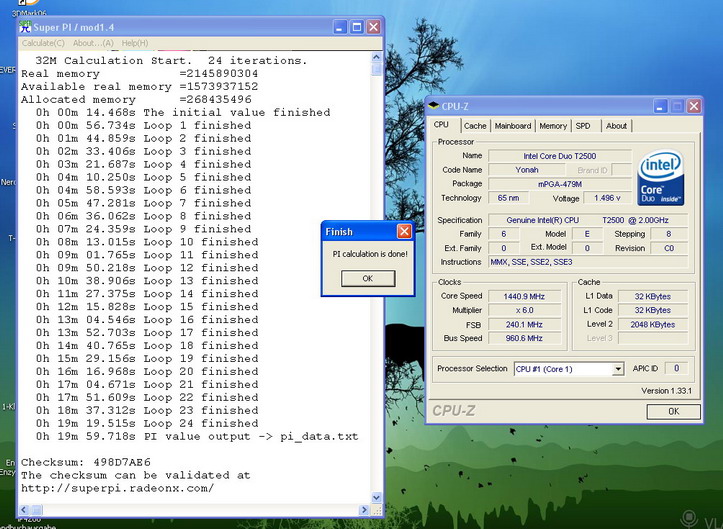Image resolution: width=723 pixels, height=529 pixels.
Task: Click the Voltage value 1.496 v
Action: (x=607, y=198)
